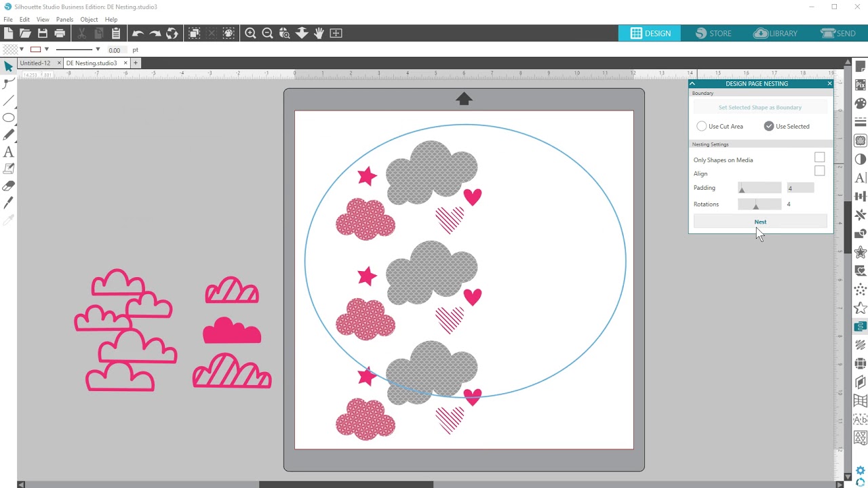Click the mat's load direction arrow
868x488 pixels.
464,99
